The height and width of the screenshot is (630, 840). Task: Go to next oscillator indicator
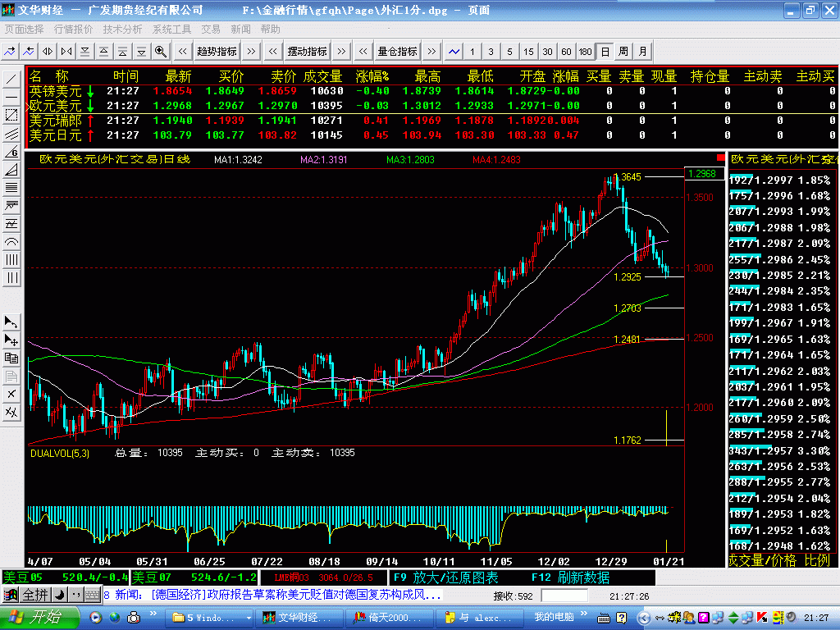tap(341, 52)
